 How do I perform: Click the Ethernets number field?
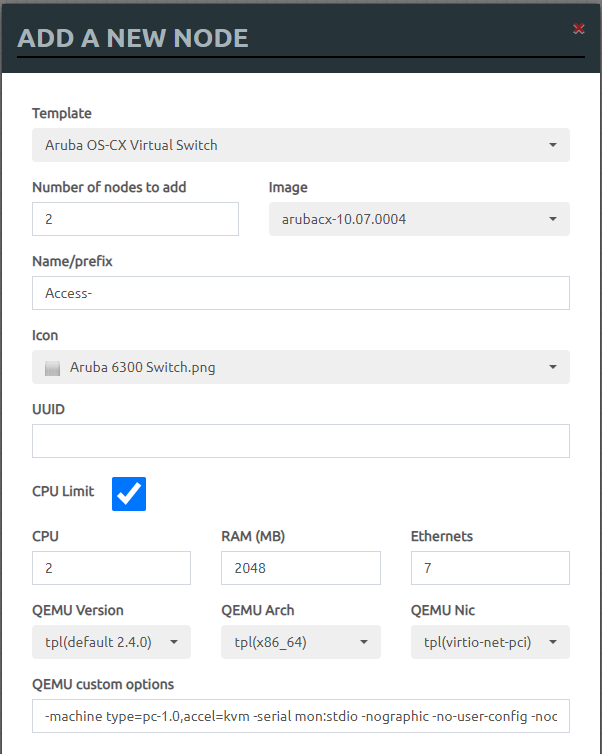pos(489,568)
